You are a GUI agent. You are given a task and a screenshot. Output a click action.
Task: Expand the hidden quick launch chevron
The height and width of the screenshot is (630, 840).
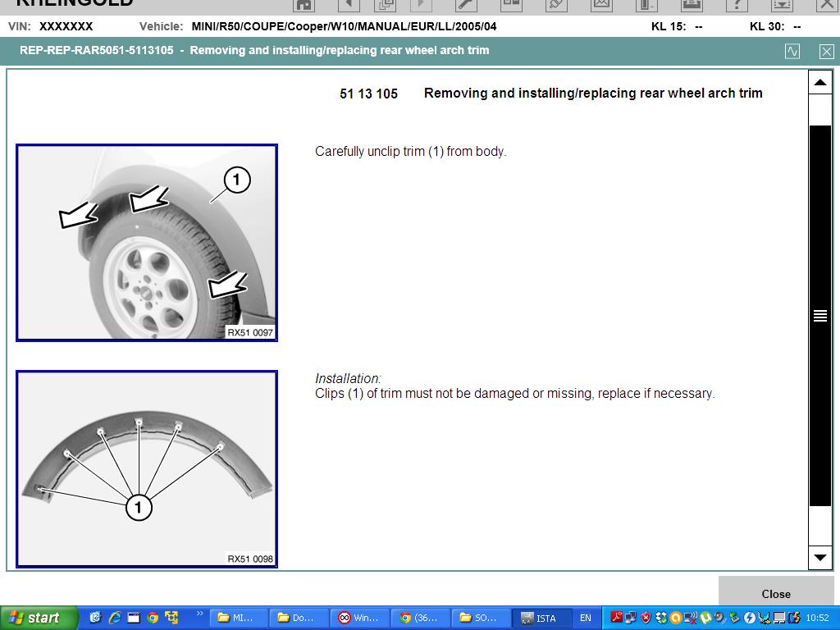[x=199, y=615]
